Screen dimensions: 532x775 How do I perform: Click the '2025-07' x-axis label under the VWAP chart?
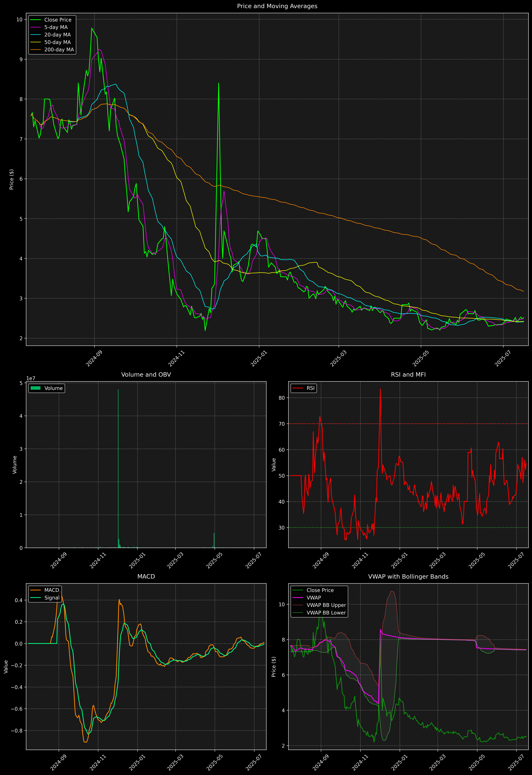click(x=516, y=762)
